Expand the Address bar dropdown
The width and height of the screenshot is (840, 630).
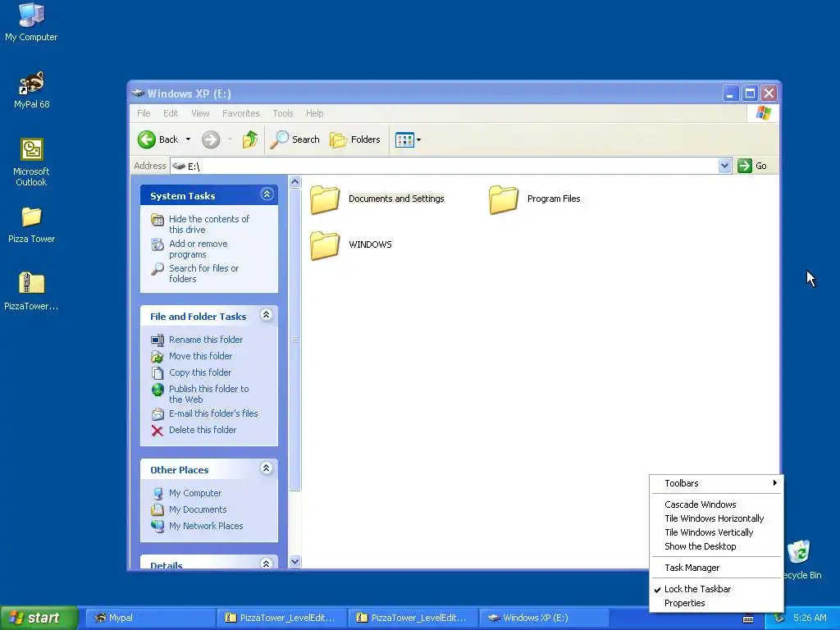tap(724, 166)
